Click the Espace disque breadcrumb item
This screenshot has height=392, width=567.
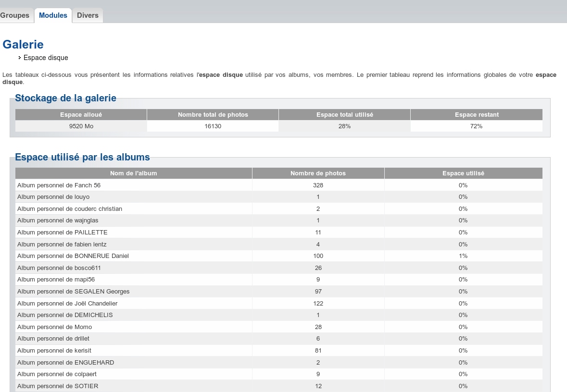(46, 58)
